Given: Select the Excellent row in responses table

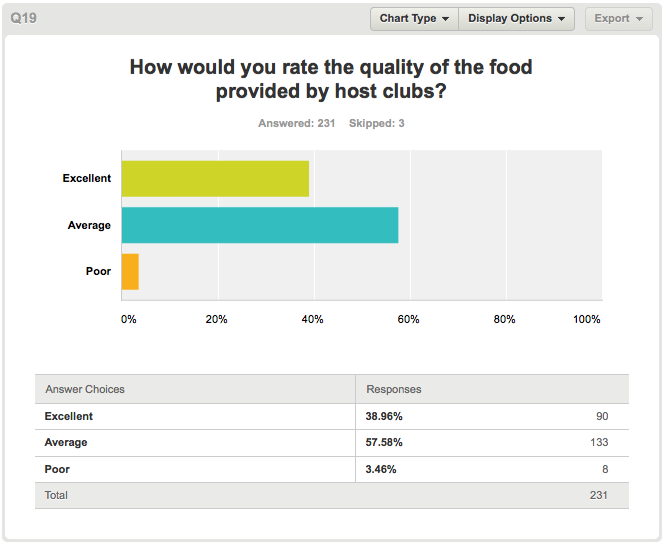Looking at the screenshot, I should (x=332, y=416).
